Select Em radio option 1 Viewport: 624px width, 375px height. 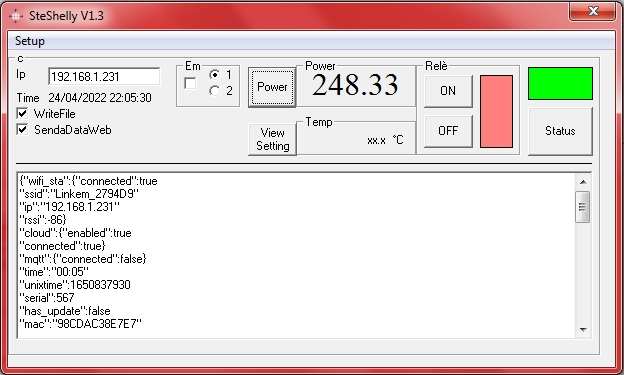[214, 74]
